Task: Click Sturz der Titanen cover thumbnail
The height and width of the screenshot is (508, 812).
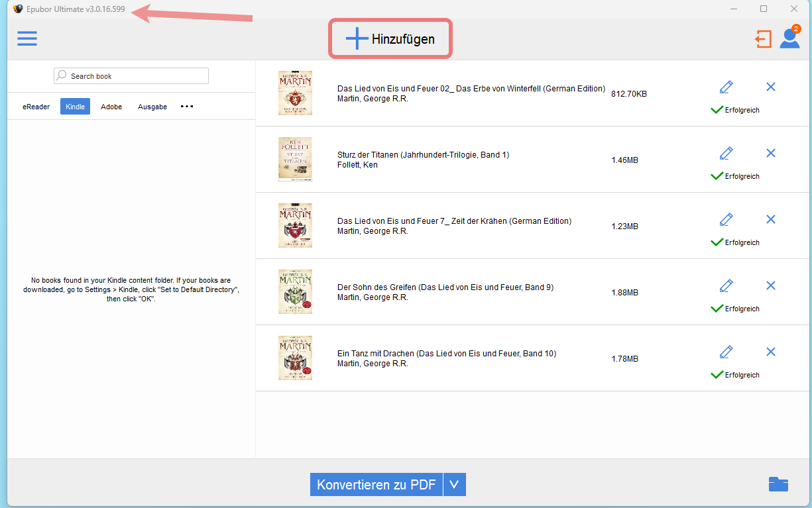Action: pyautogui.click(x=295, y=160)
